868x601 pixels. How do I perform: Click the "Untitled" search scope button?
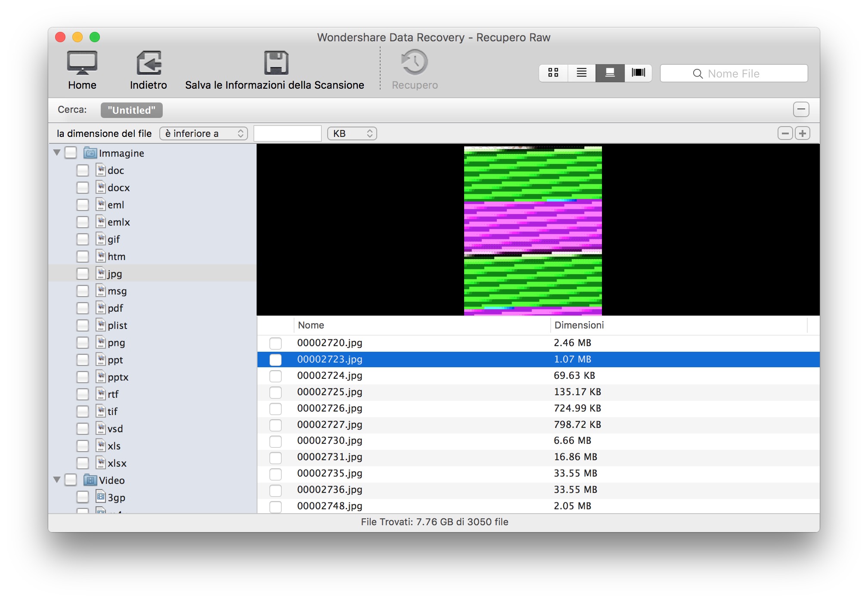click(x=131, y=110)
